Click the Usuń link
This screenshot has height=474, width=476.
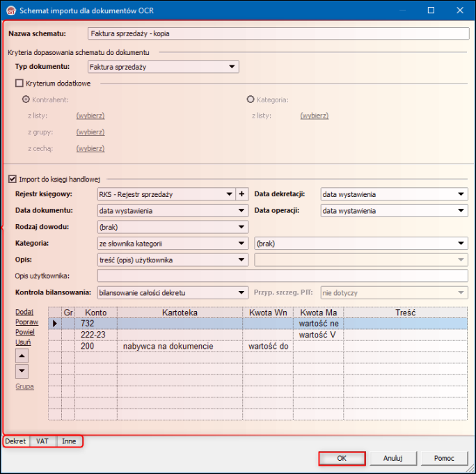[23, 342]
